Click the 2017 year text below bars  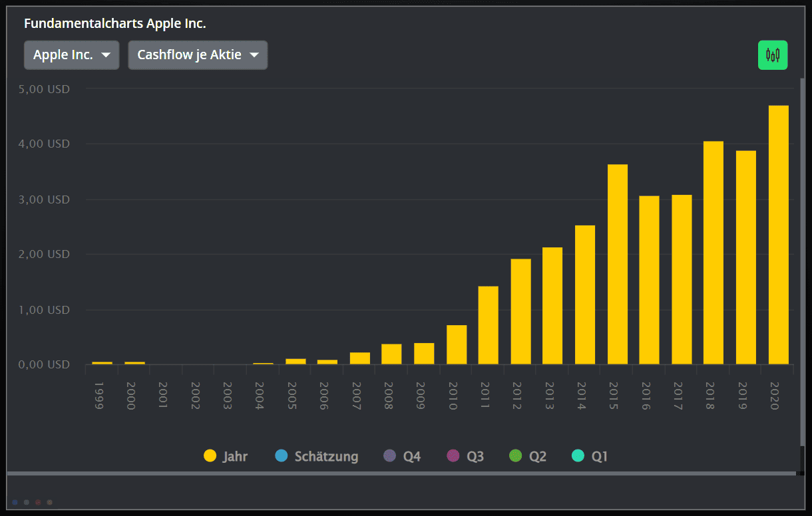pos(678,395)
